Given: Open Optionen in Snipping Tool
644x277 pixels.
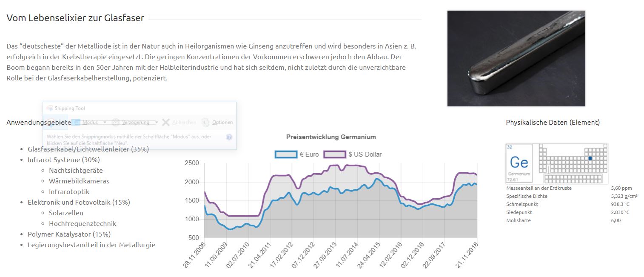Looking at the screenshot, I should 217,123.
